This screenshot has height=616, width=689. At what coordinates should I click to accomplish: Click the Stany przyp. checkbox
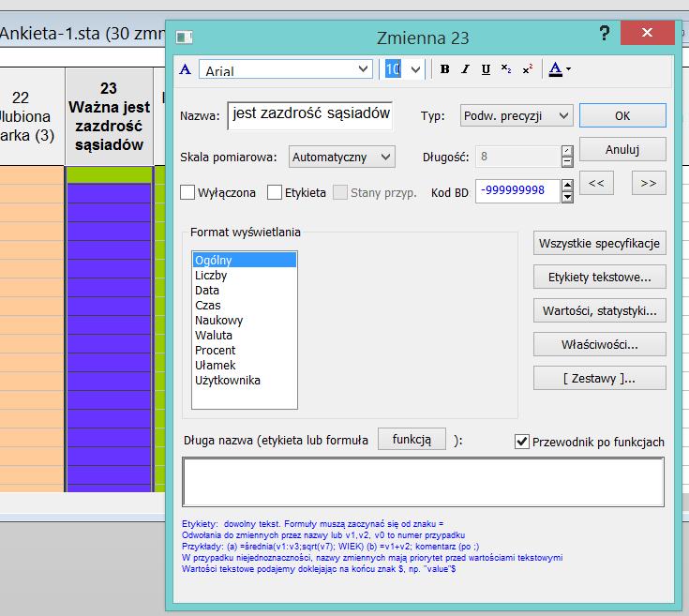[340, 192]
